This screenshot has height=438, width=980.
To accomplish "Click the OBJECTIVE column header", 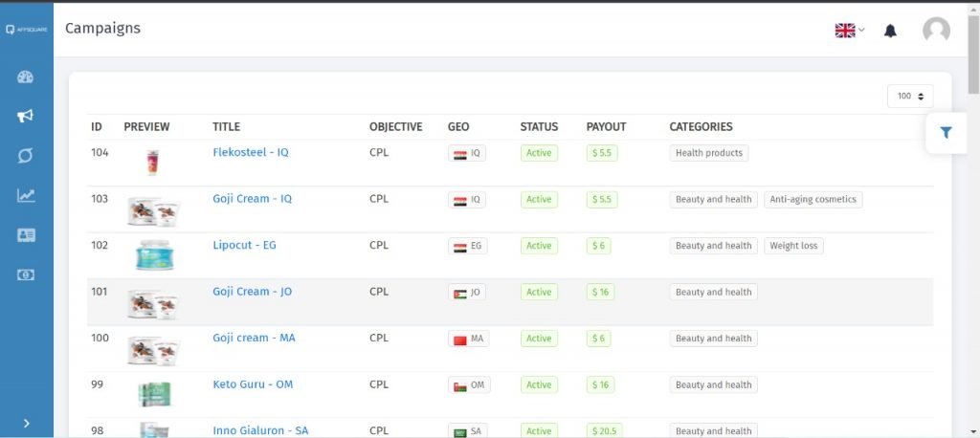I will (395, 127).
